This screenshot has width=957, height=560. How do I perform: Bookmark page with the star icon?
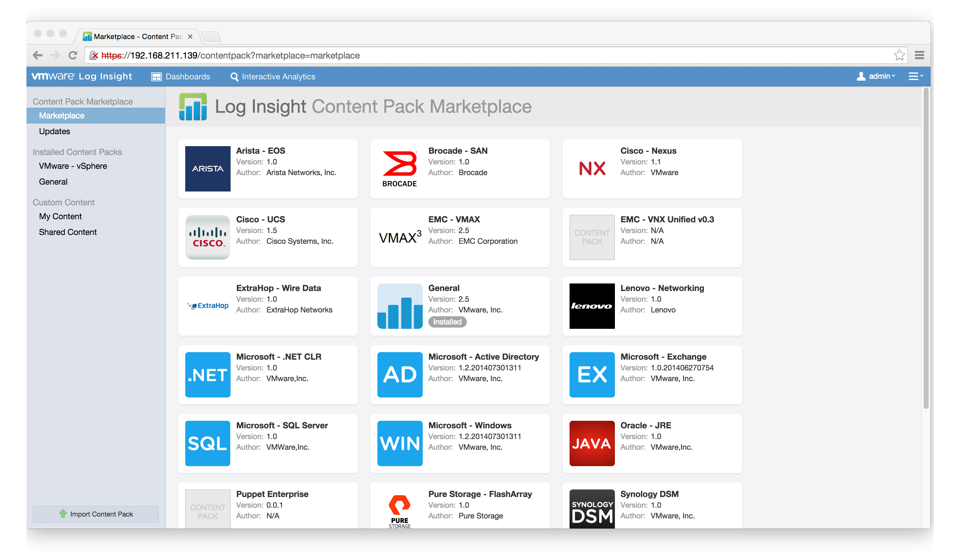899,55
